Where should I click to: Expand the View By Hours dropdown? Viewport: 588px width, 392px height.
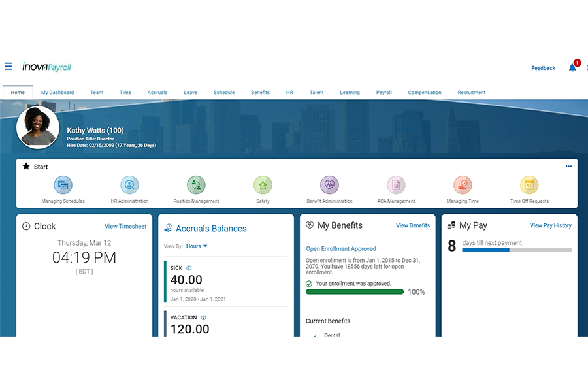point(197,246)
